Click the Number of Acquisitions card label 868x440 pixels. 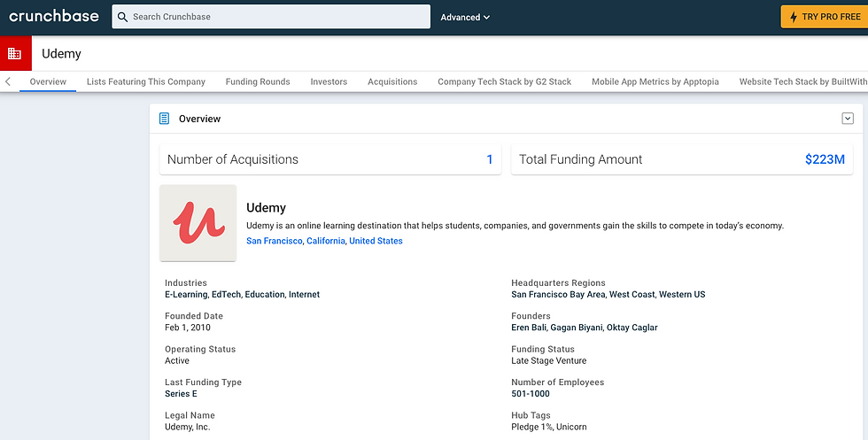232,159
